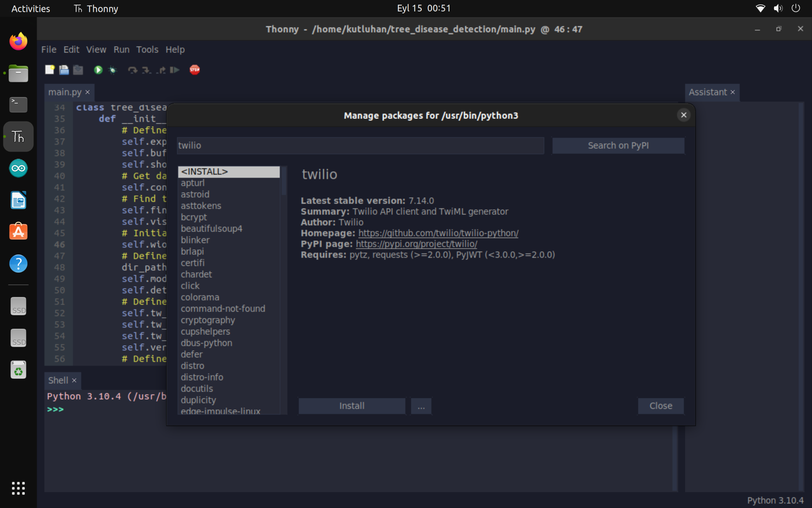Select the main.py editor tab
Image resolution: width=812 pixels, height=508 pixels.
(x=65, y=92)
